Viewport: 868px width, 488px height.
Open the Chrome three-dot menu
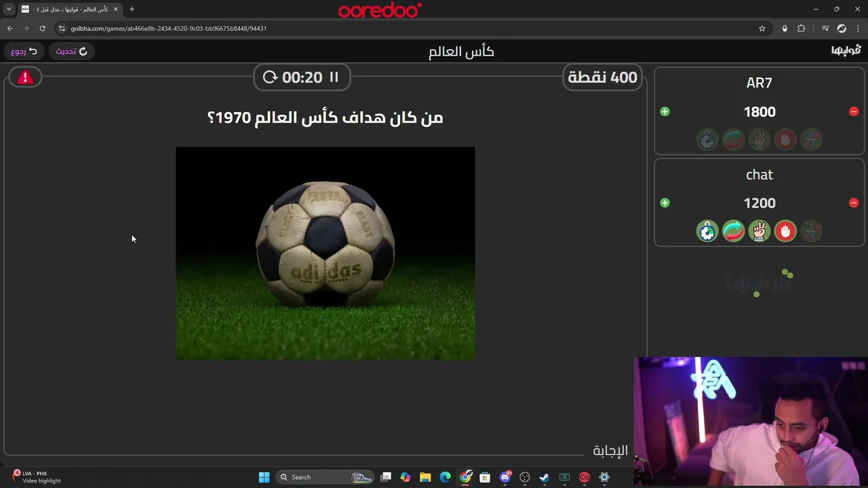(x=858, y=28)
